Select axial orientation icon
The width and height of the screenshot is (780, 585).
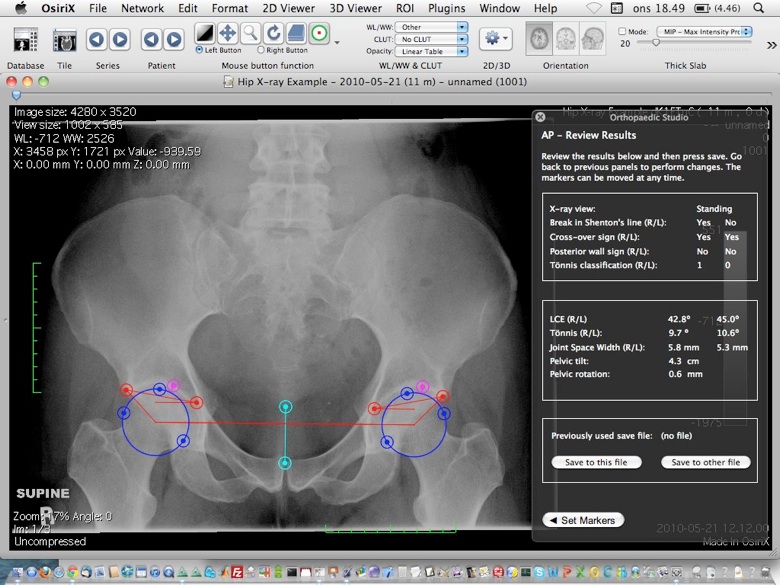[539, 39]
